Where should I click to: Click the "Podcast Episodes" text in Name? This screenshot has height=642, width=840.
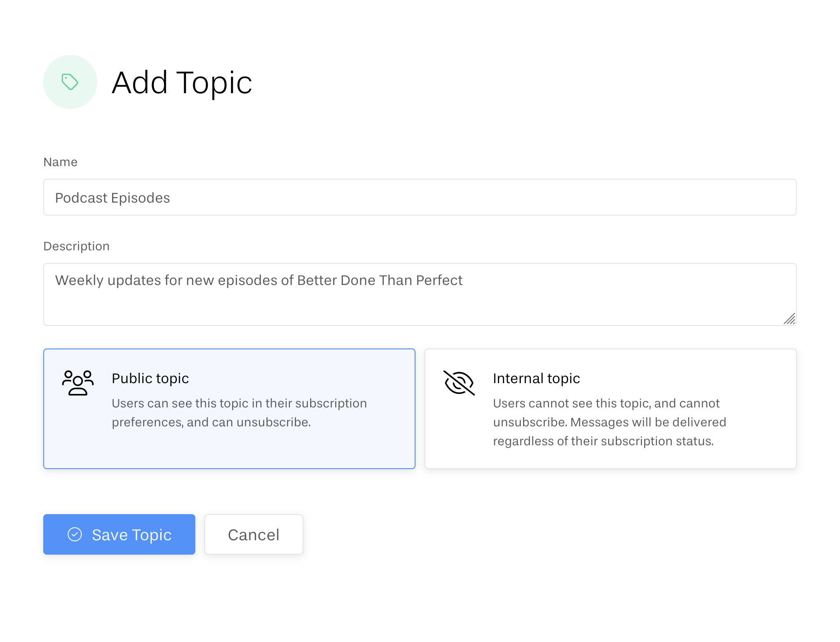113,198
